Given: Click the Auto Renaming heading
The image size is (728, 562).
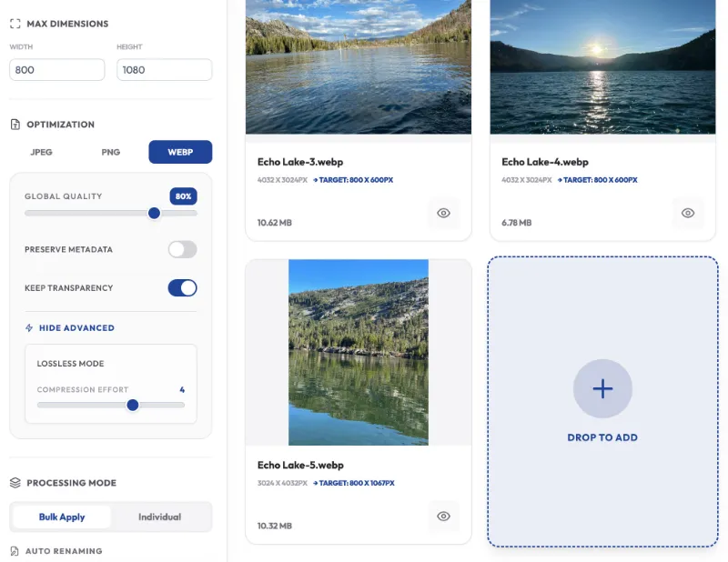Looking at the screenshot, I should (64, 551).
